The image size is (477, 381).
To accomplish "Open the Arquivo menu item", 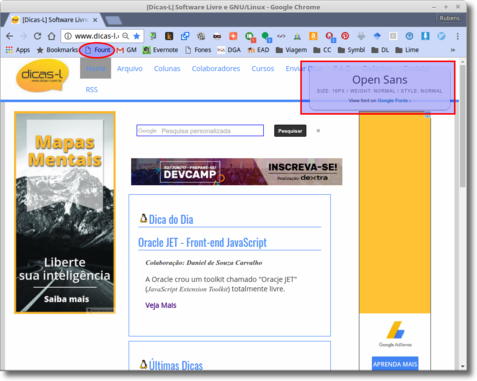I will pos(130,69).
